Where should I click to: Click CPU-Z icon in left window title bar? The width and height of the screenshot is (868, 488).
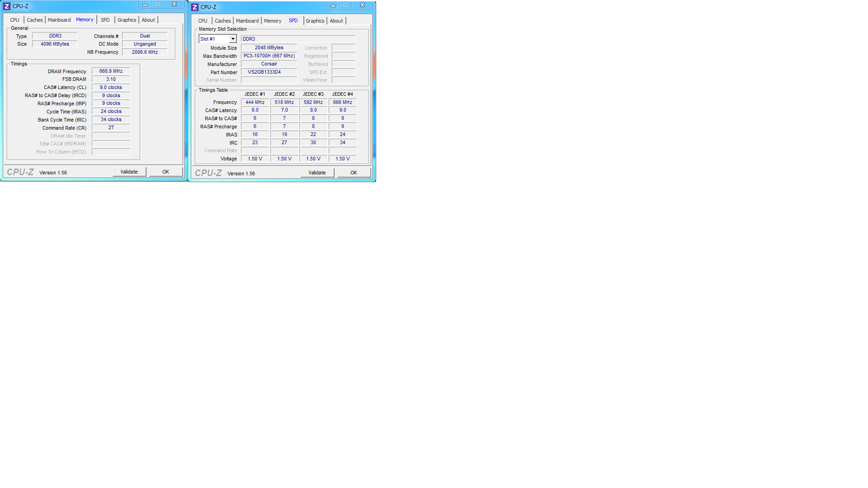tap(7, 6)
